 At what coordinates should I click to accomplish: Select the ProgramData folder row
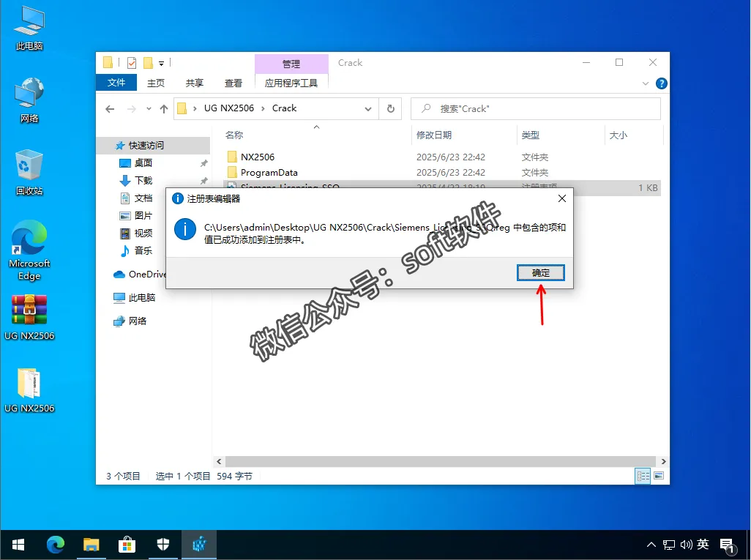(x=441, y=173)
